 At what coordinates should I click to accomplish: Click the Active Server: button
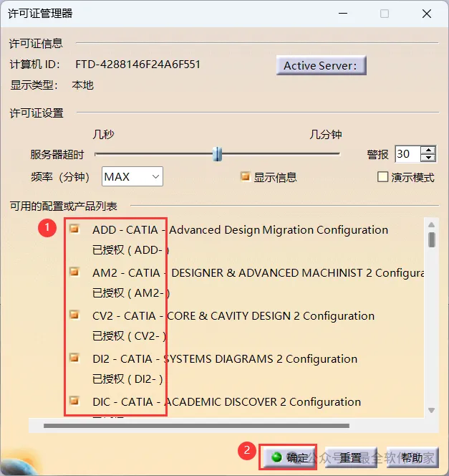click(x=321, y=65)
